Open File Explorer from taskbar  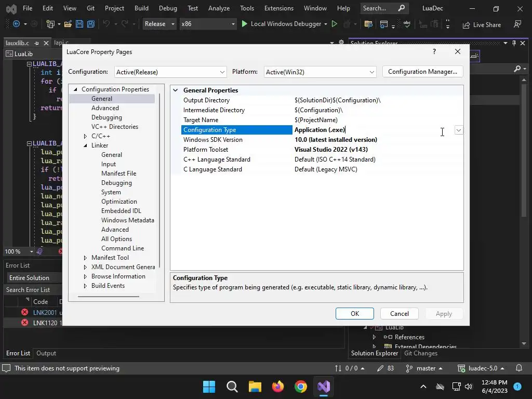[x=255, y=387]
